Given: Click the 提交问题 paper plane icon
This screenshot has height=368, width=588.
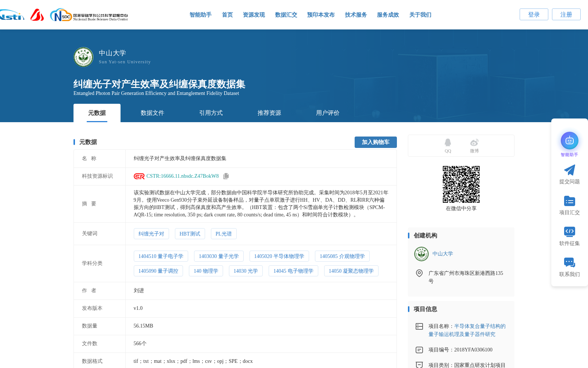Looking at the screenshot, I should point(569,170).
